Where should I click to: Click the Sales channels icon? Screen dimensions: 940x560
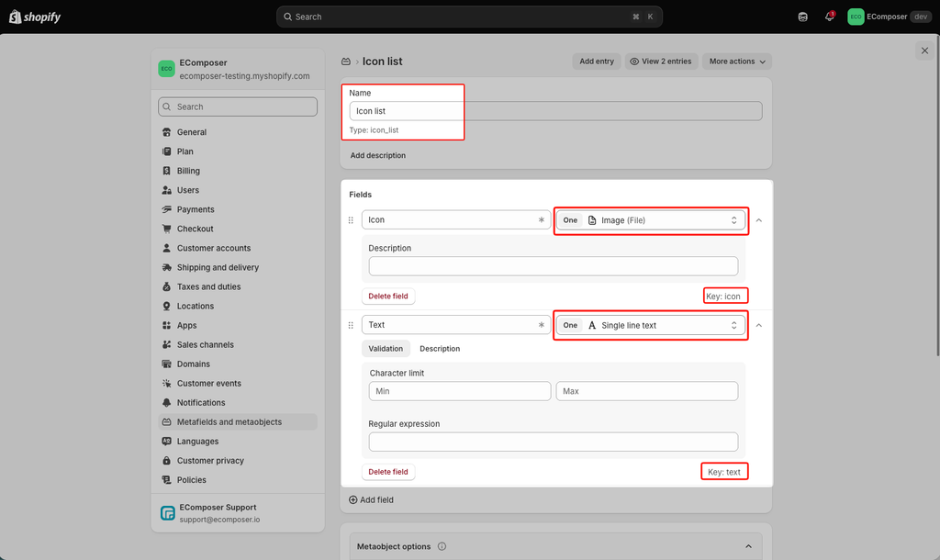tap(167, 345)
